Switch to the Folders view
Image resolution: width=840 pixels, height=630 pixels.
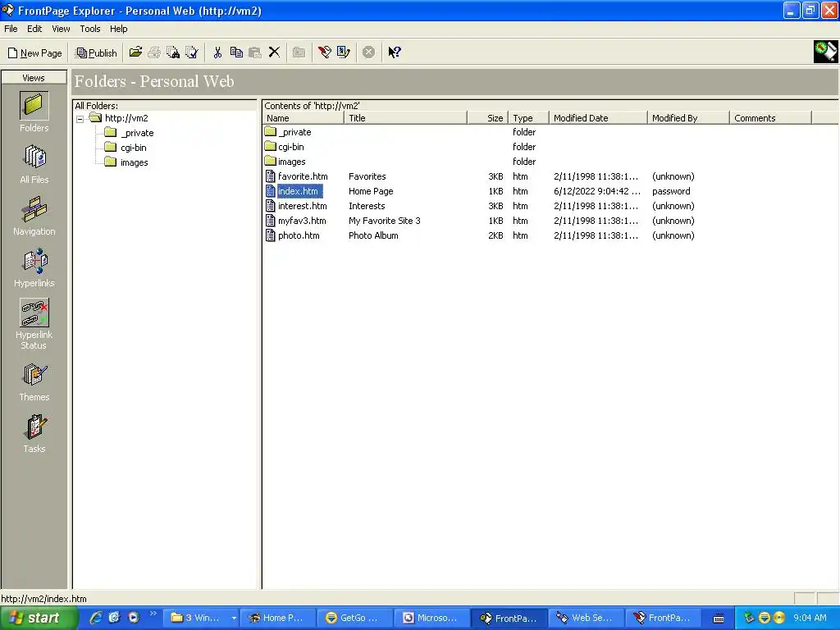pos(34,112)
